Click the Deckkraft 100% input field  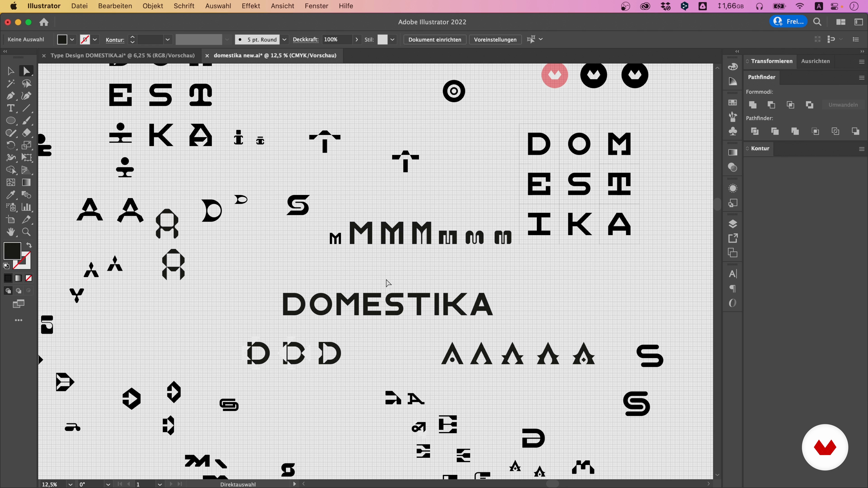[337, 40]
